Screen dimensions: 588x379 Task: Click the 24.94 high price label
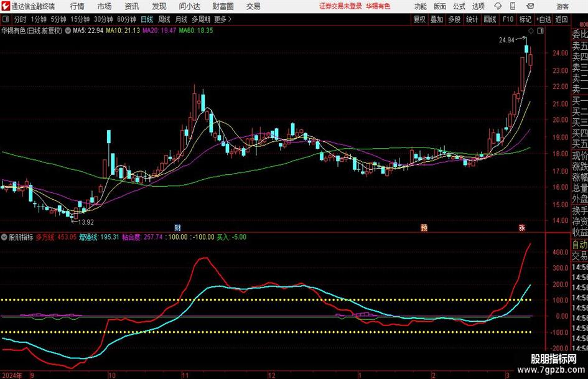click(507, 40)
